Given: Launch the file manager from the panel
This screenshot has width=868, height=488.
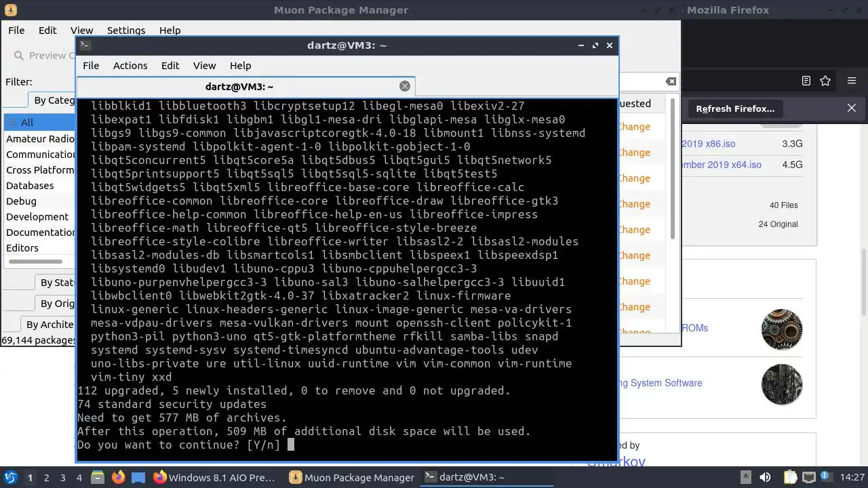Looking at the screenshot, I should coord(98,477).
